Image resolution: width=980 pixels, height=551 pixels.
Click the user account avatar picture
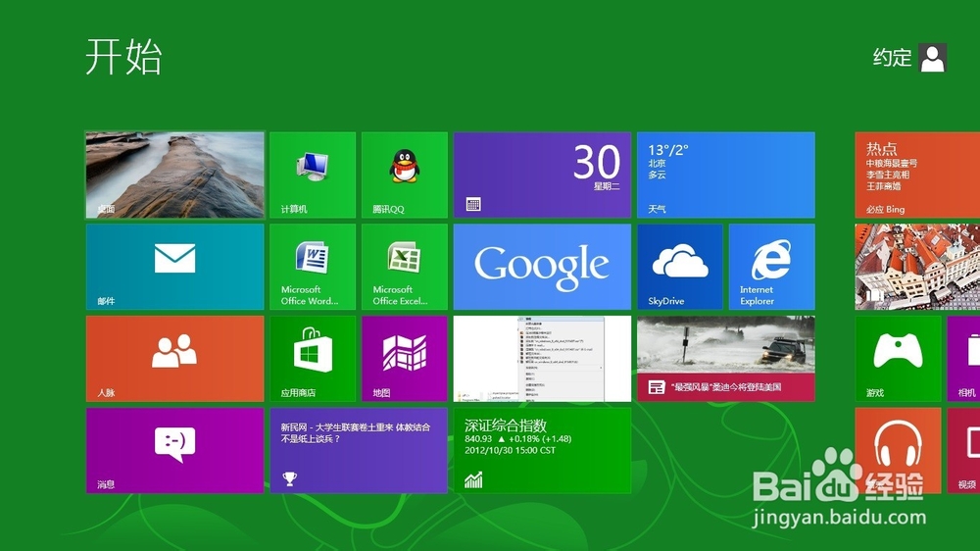point(933,58)
